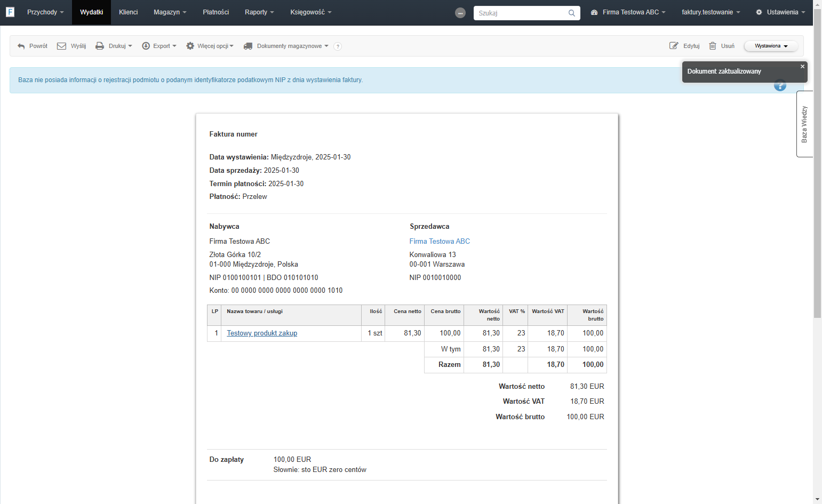Open the Przychody dropdown menu
This screenshot has height=504, width=822.
point(45,12)
